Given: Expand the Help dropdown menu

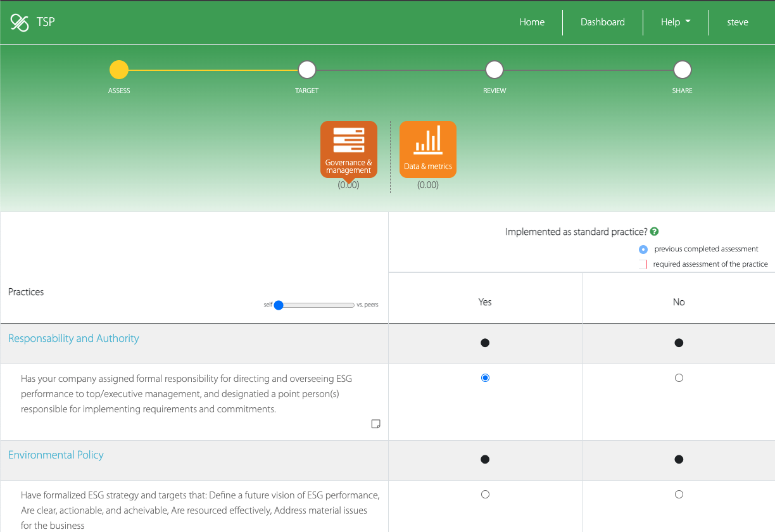Looking at the screenshot, I should 675,22.
